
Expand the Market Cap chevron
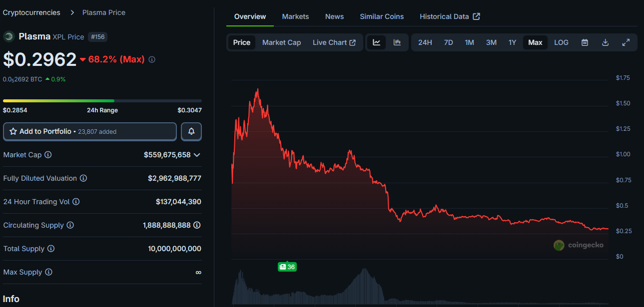[x=197, y=155]
